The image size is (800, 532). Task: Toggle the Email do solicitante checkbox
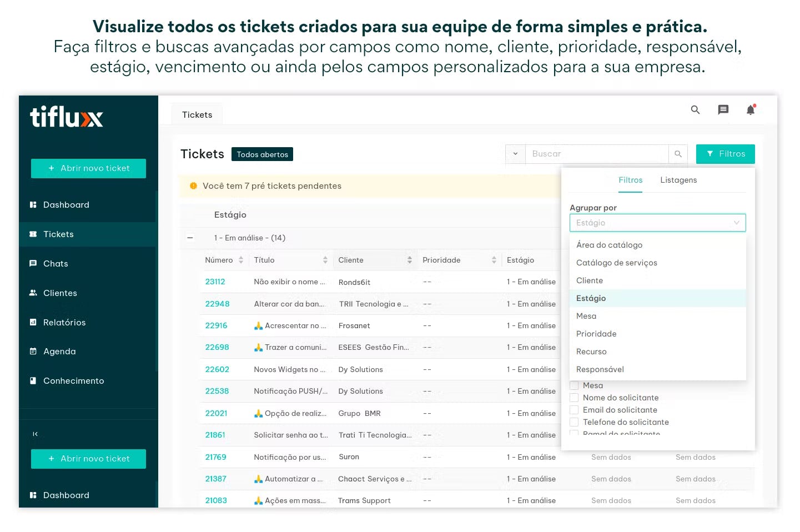[575, 410]
